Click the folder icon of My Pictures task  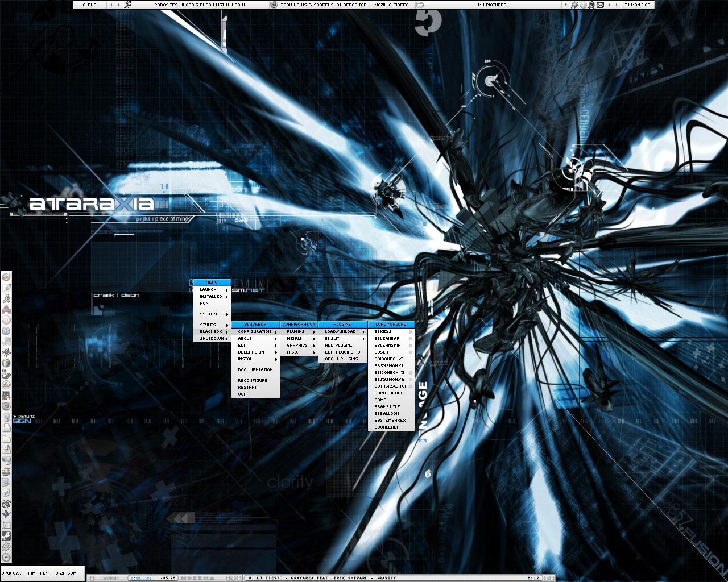420,5
